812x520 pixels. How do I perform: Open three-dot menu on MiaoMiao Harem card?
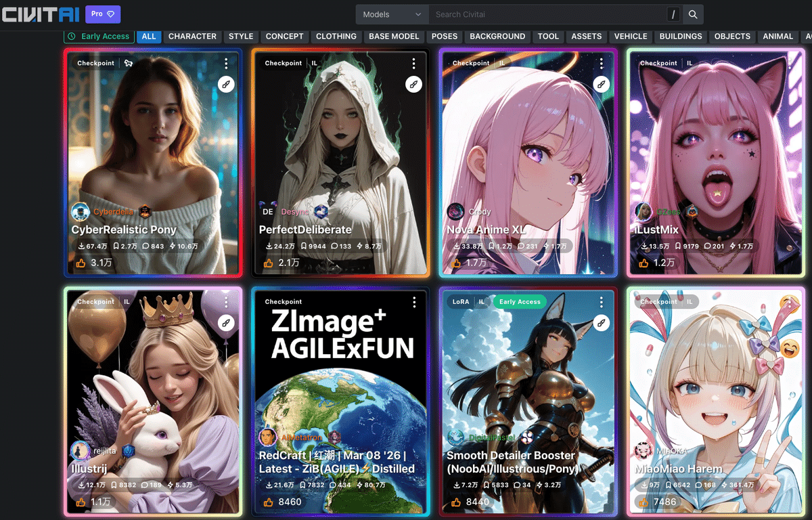tap(789, 301)
